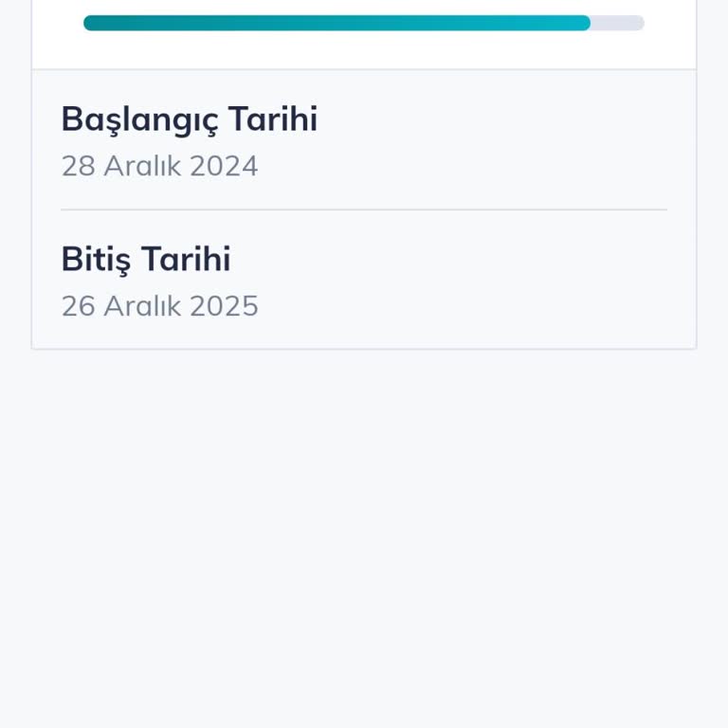Viewport: 728px width, 728px height.
Task: Select the 26 Aralık 2025 date
Action: 159,306
